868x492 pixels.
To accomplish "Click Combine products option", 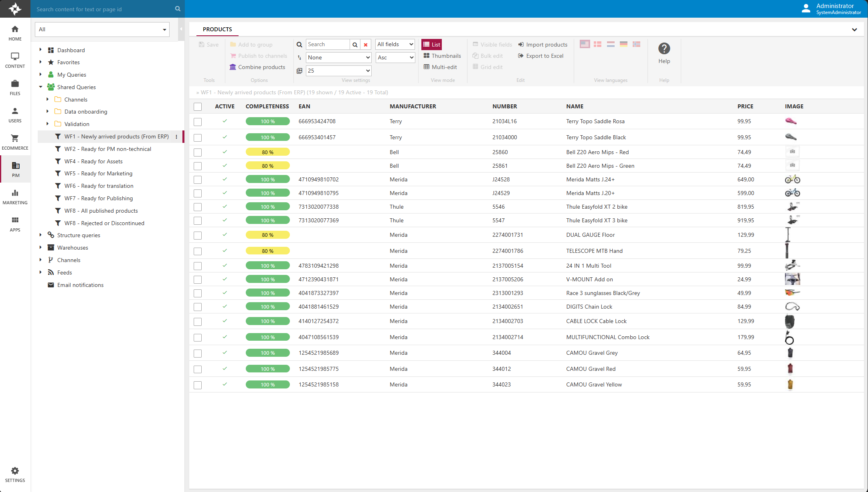I will point(257,67).
